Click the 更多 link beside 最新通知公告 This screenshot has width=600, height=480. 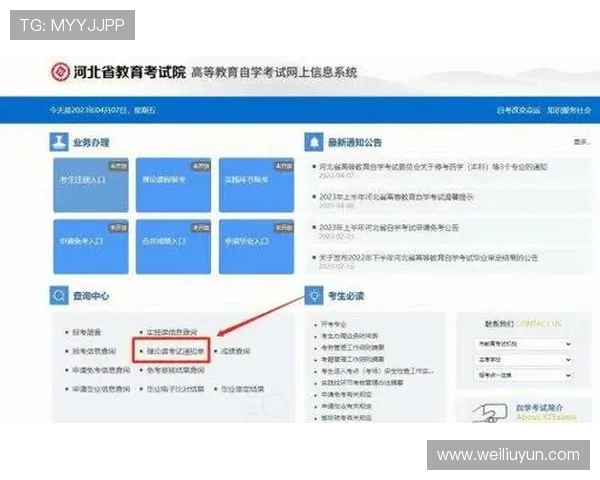pyautogui.click(x=582, y=142)
